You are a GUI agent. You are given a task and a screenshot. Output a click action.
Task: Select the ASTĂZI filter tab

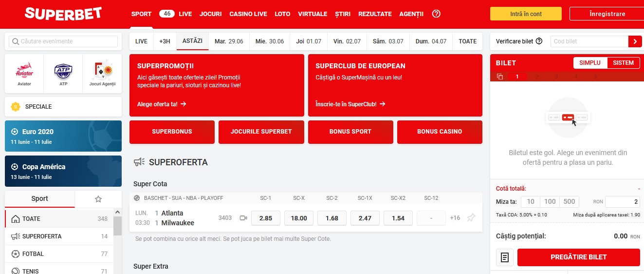coord(192,41)
